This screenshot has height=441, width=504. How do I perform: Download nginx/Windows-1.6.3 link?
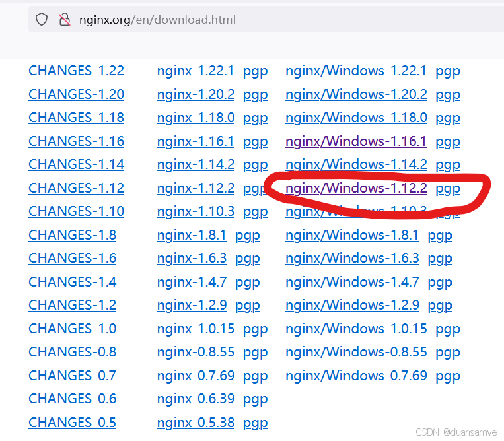[352, 259]
